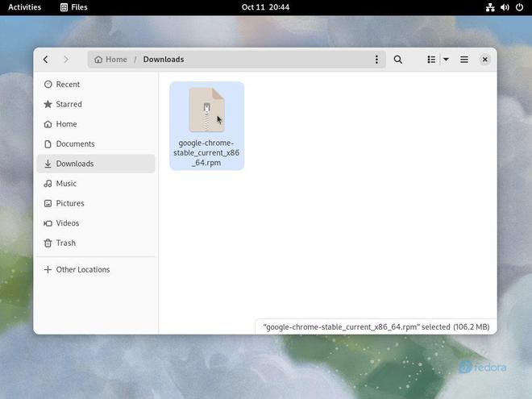
Task: Expand the view options dropdown arrow
Action: pyautogui.click(x=446, y=60)
